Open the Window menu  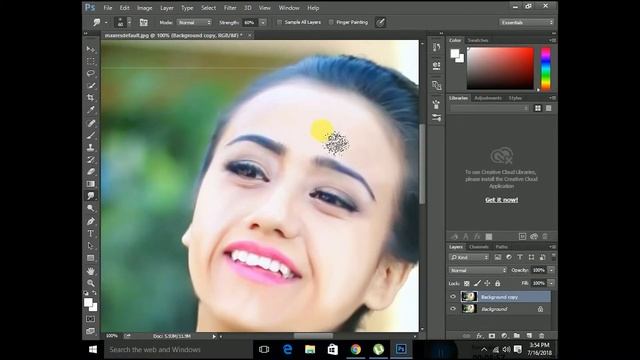pos(289,8)
